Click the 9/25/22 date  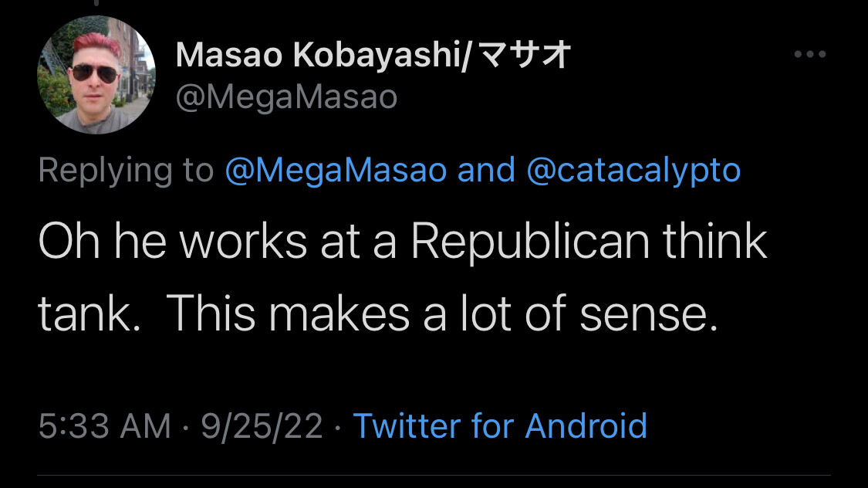pyautogui.click(x=262, y=425)
